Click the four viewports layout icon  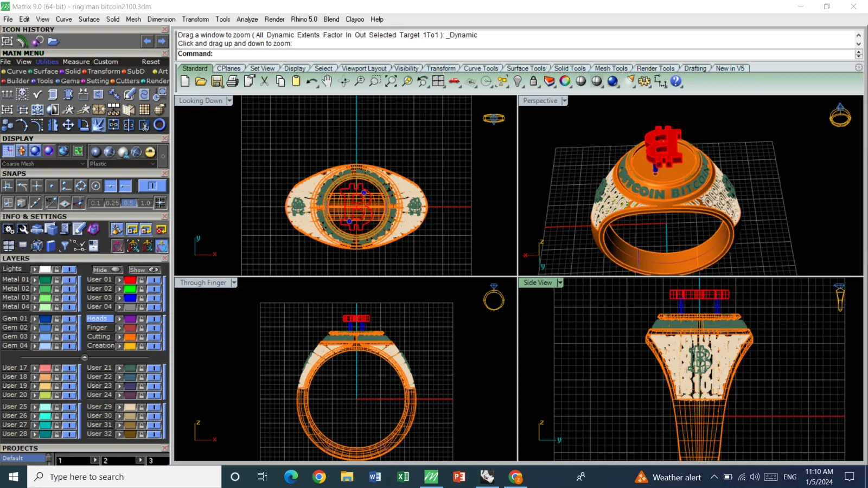coord(438,81)
